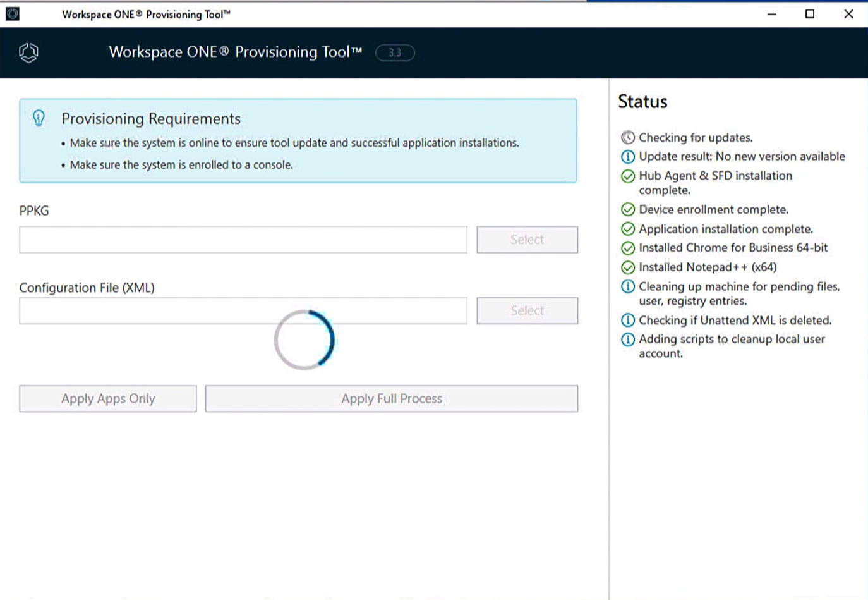Start the Apply Full Process button

[391, 399]
